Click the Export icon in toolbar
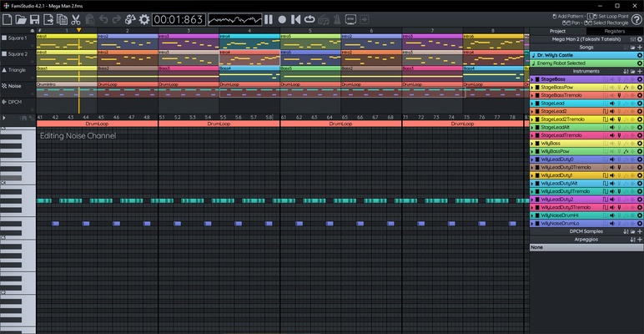 click(x=48, y=19)
